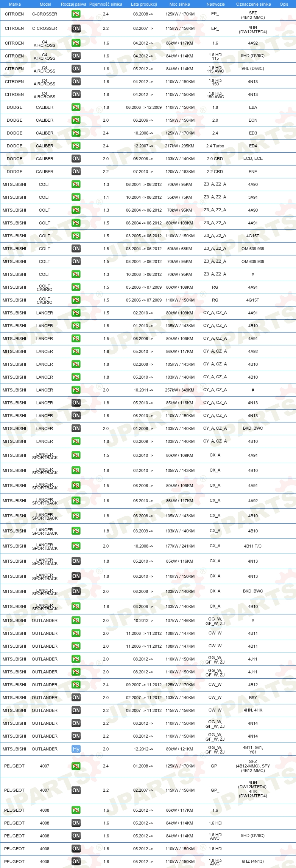Click petrol icon in Citroen C-Crosser 2.4 row
The image size is (296, 868).
pyautogui.click(x=76, y=14)
